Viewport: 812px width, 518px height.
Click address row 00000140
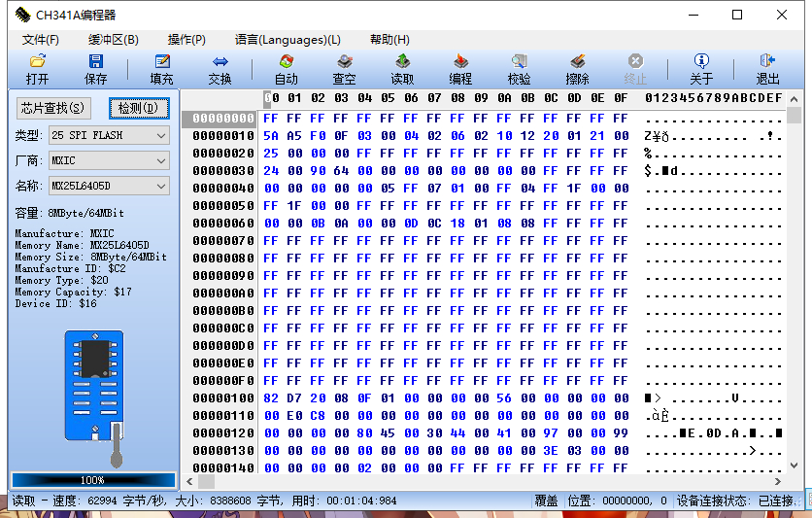tap(223, 468)
